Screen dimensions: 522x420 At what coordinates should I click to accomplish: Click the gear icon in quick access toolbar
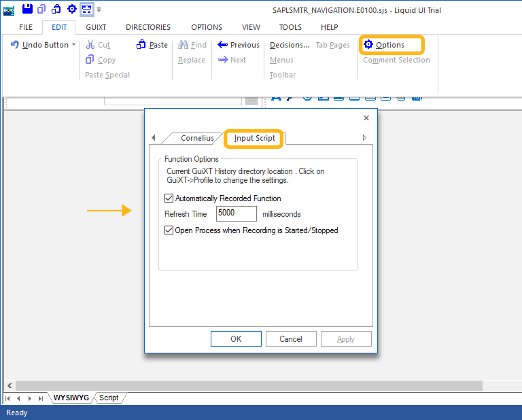pos(71,9)
